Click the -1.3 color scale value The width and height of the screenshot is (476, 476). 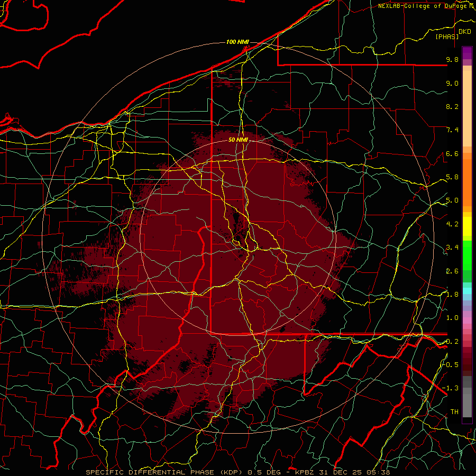click(x=451, y=388)
